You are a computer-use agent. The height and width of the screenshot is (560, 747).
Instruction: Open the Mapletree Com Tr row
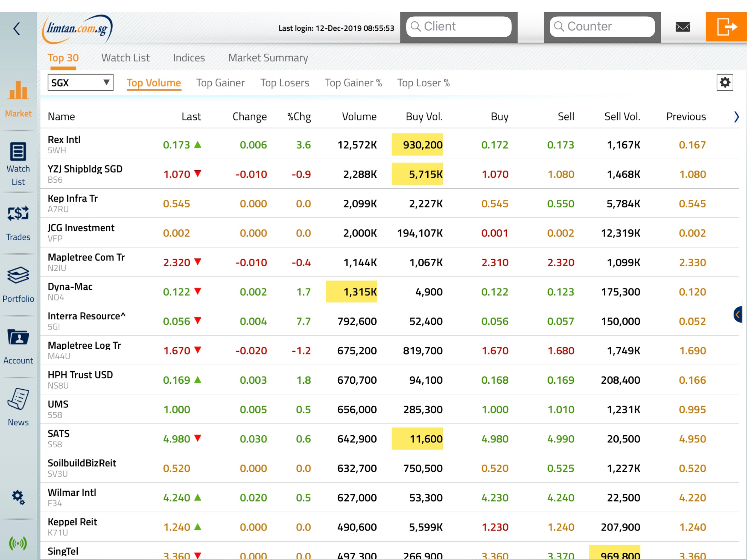point(390,262)
